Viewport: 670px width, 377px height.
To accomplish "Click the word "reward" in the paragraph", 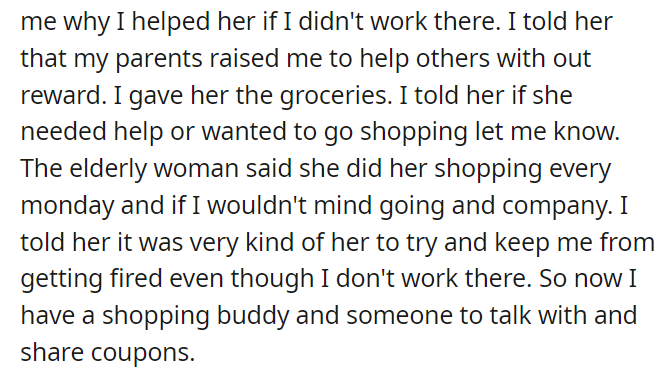I will [63, 95].
